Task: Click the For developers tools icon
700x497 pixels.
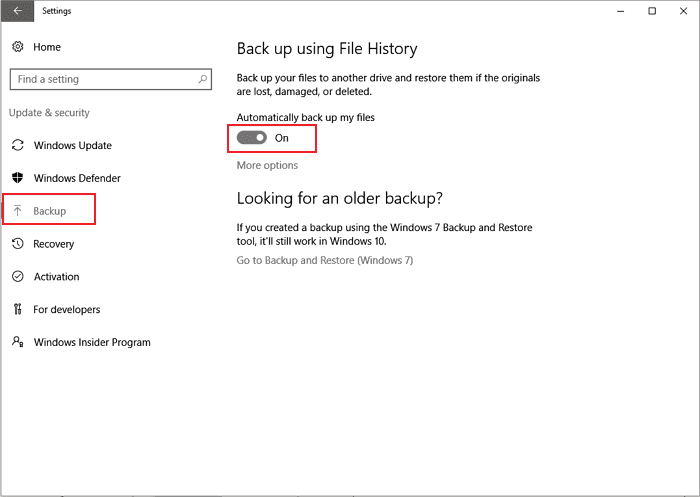Action: pos(17,309)
